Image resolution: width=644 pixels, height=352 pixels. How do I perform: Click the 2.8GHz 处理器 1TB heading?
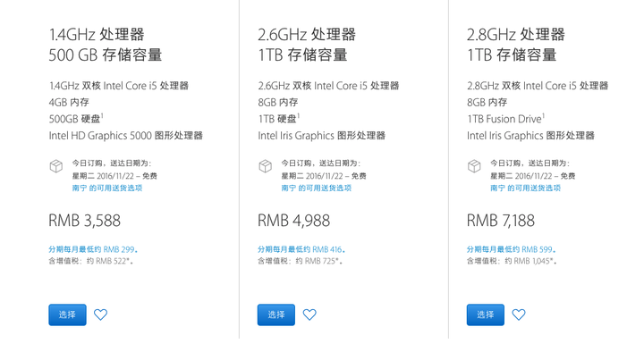516,45
